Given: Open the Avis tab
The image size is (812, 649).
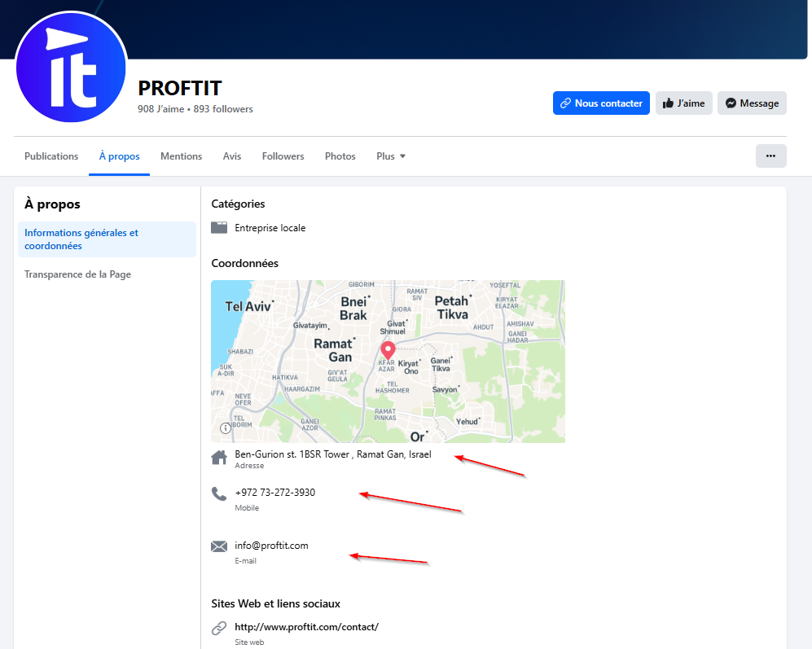Looking at the screenshot, I should click(232, 156).
